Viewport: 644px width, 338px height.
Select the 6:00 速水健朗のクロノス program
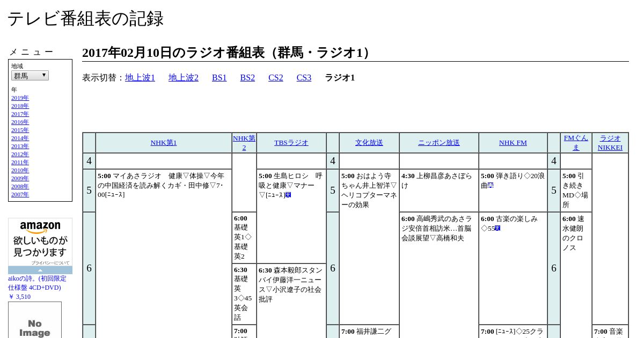pyautogui.click(x=576, y=275)
